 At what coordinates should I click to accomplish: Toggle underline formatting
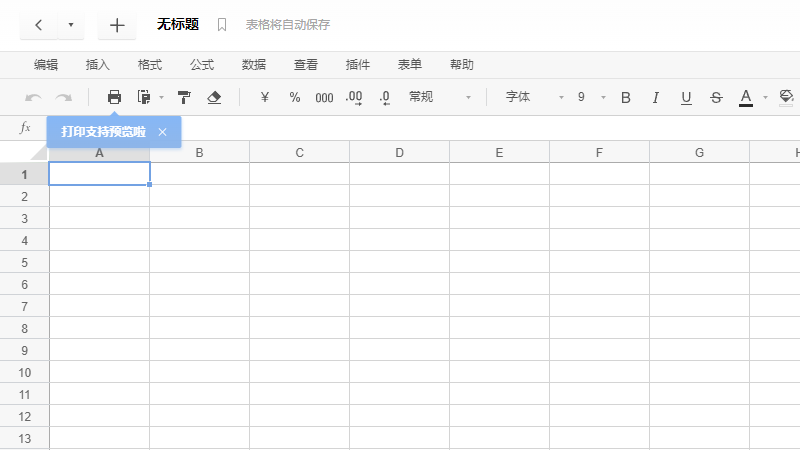click(686, 97)
